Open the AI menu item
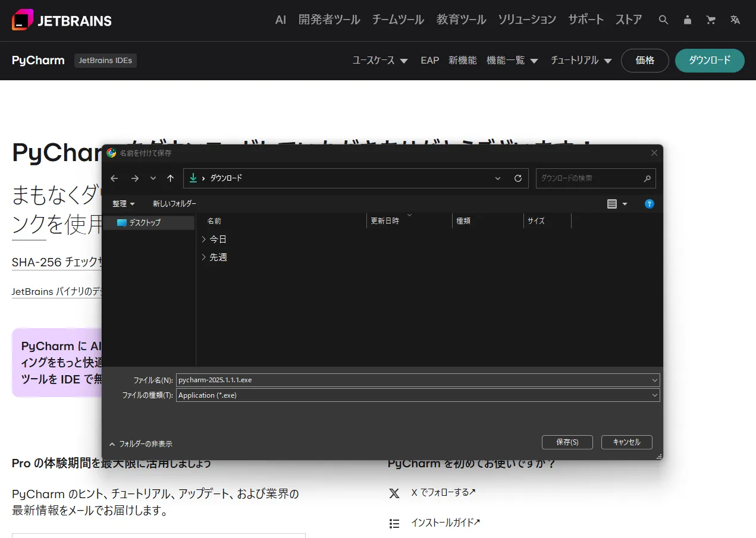This screenshot has width=756, height=538. pos(281,20)
